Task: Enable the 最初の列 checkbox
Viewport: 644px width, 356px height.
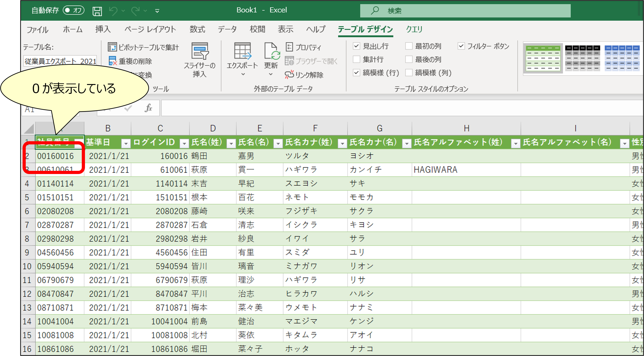Action: pos(409,46)
